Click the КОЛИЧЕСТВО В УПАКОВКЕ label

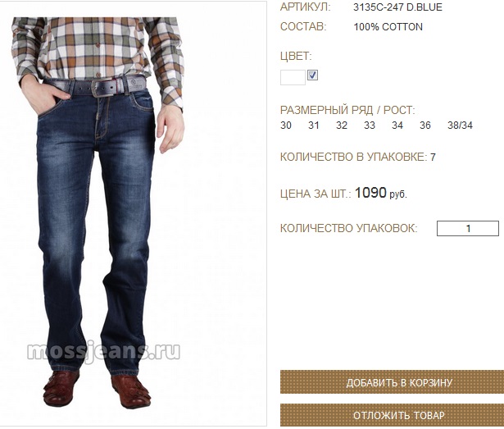pos(353,157)
